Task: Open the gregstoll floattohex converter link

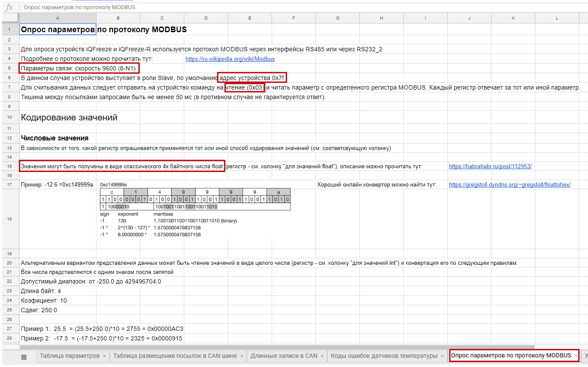Action: (x=509, y=185)
